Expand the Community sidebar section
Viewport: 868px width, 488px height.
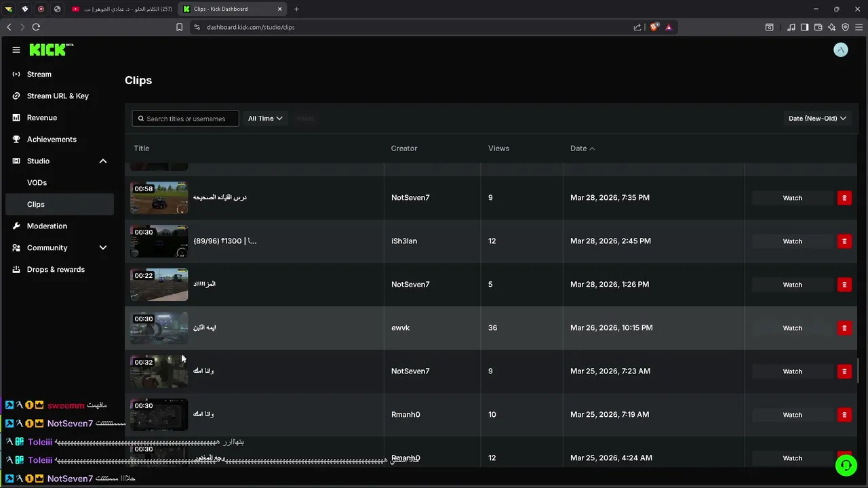[103, 248]
